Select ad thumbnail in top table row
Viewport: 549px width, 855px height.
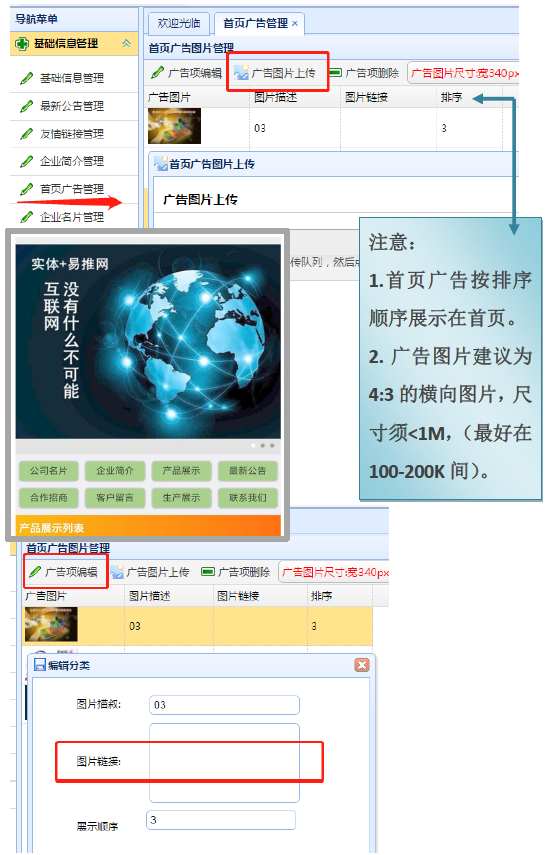[174, 126]
